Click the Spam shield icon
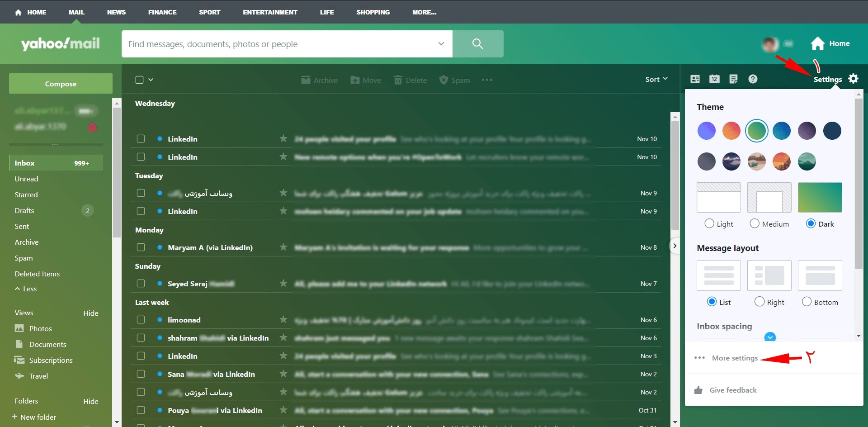Viewport: 868px width, 427px height. click(x=443, y=80)
